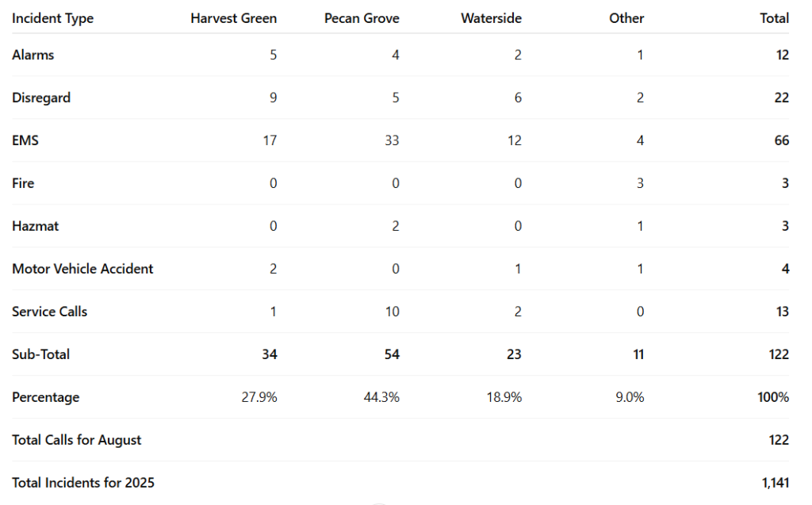Screen dimensions: 812x505
Task: Click the Pecan Grove column header
Action: [x=362, y=18]
